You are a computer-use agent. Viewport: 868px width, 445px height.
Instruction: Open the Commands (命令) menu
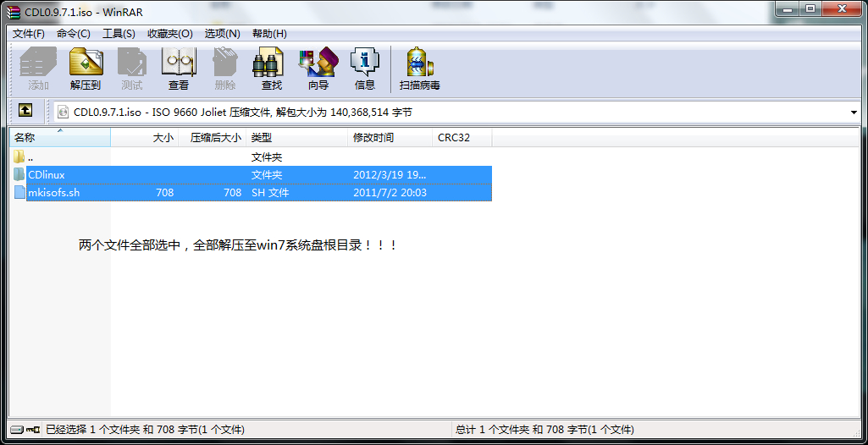[x=73, y=34]
